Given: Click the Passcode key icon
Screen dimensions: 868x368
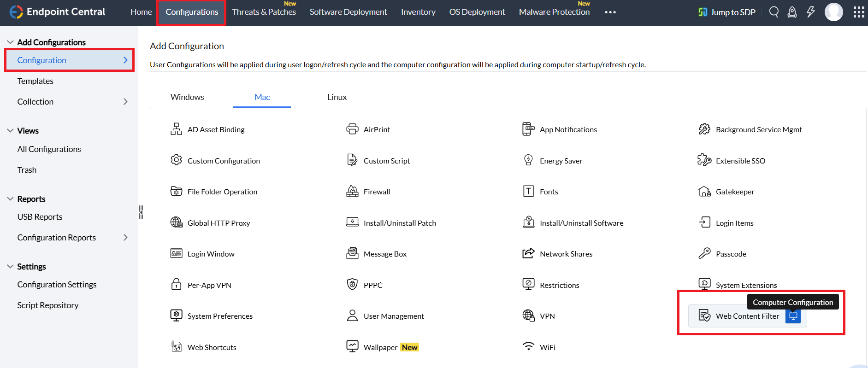Looking at the screenshot, I should (x=704, y=253).
